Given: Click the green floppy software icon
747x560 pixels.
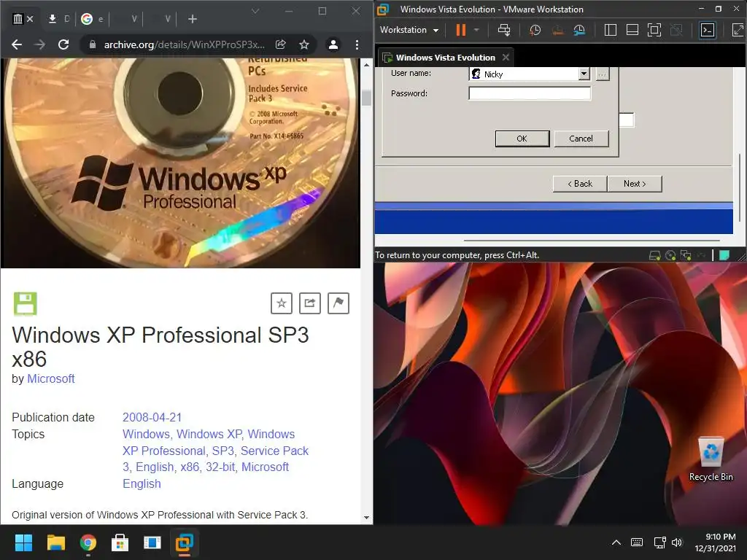Looking at the screenshot, I should point(25,304).
